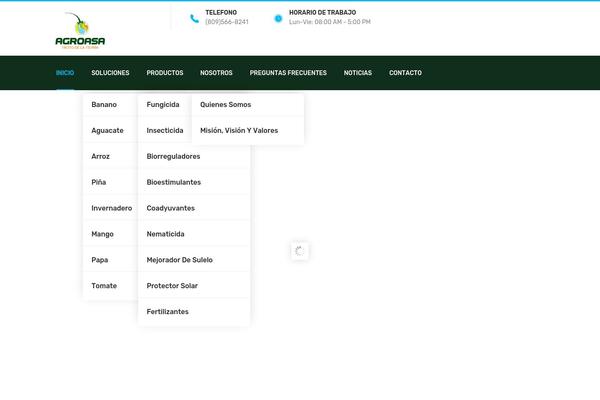This screenshot has height=400, width=600.
Task: Click the HORARIO DE TRABAJO heading
Action: 323,13
